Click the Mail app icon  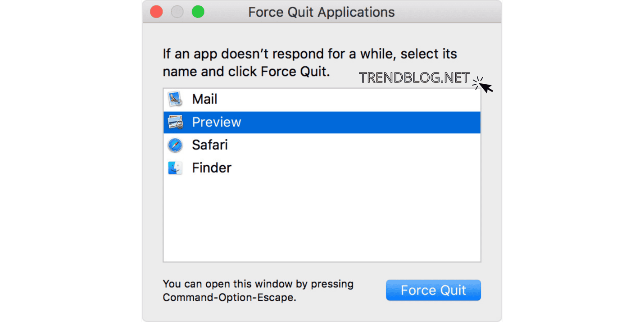point(175,99)
